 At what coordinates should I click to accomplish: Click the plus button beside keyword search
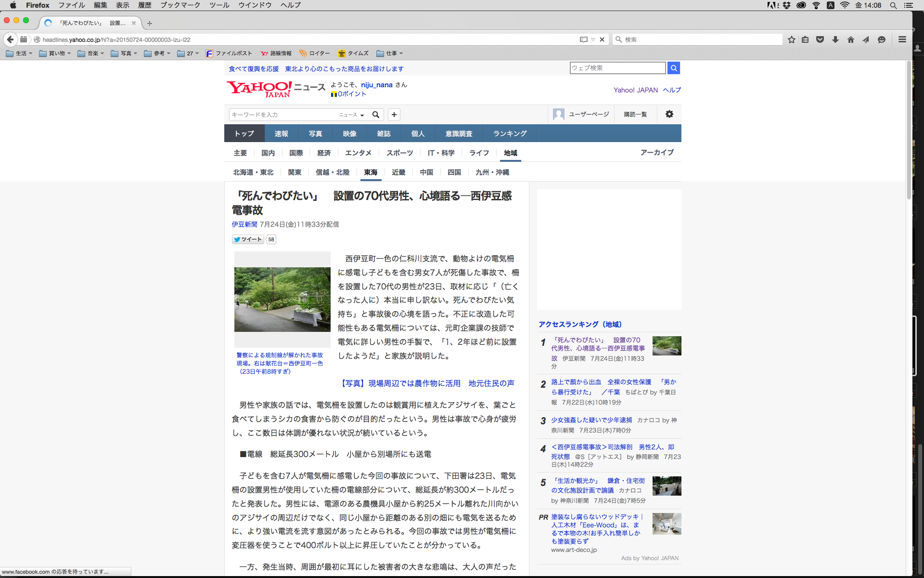(394, 115)
